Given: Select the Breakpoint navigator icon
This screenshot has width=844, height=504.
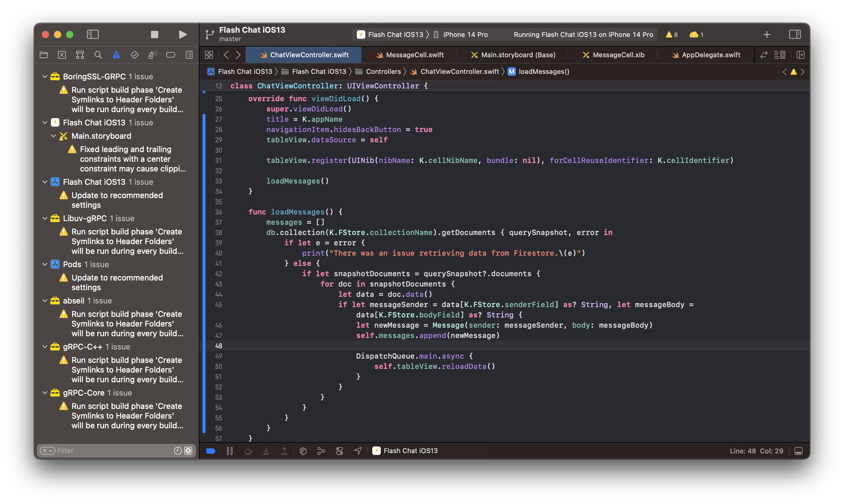Looking at the screenshot, I should coord(171,55).
